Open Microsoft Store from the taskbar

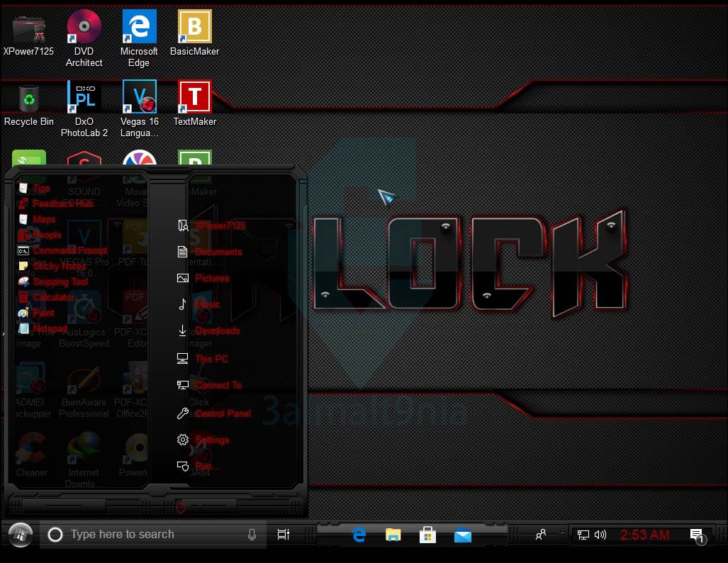tap(427, 535)
